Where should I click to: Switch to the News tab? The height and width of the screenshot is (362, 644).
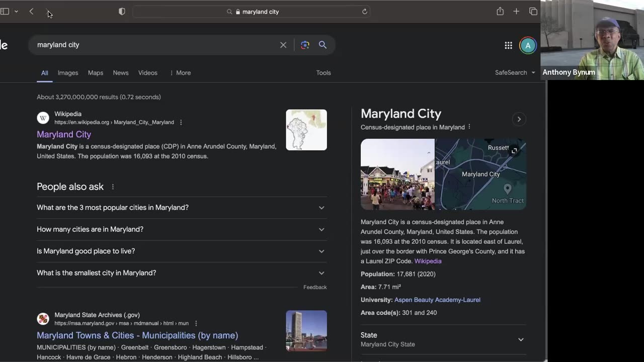[121, 73]
